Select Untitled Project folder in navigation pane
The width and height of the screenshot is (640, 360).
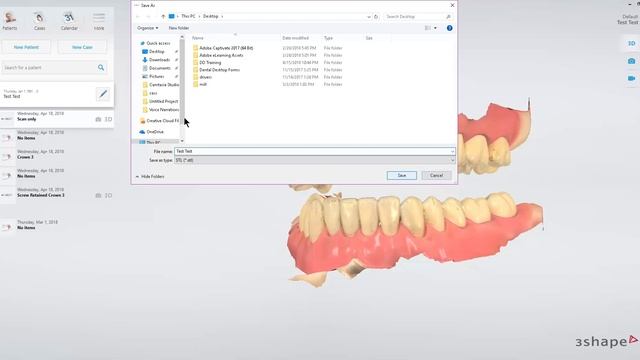point(163,101)
